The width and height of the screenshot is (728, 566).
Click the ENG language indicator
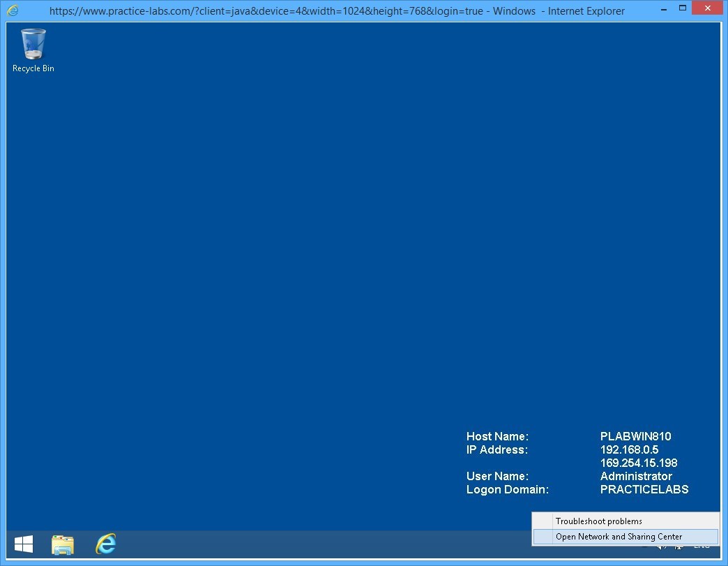701,546
